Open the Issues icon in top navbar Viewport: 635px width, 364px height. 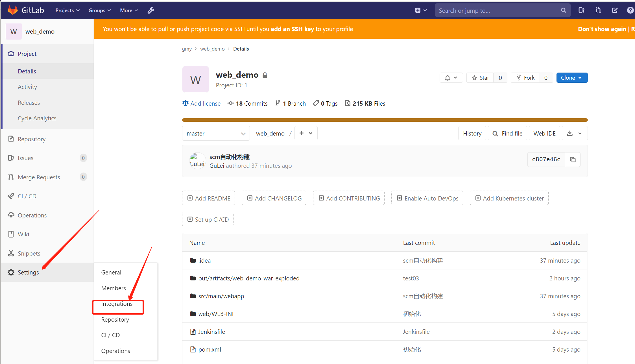pos(581,10)
